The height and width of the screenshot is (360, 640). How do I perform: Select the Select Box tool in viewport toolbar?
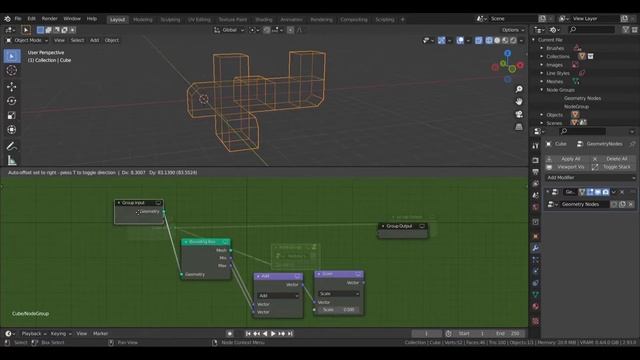11,56
